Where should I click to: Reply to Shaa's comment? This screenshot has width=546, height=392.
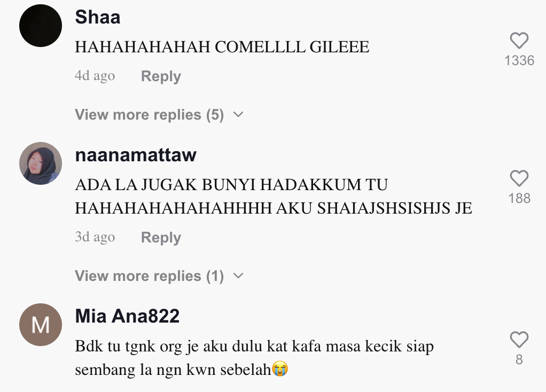(x=161, y=76)
